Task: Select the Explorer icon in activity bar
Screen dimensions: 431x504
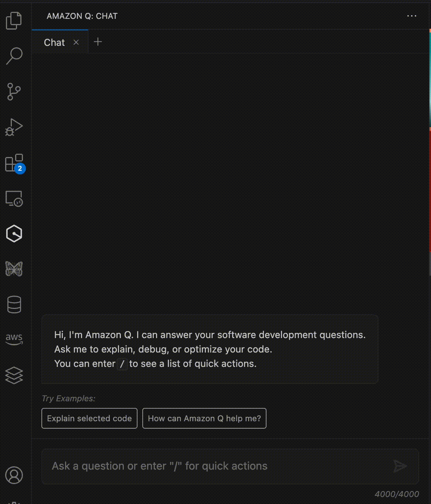Action: pyautogui.click(x=14, y=21)
